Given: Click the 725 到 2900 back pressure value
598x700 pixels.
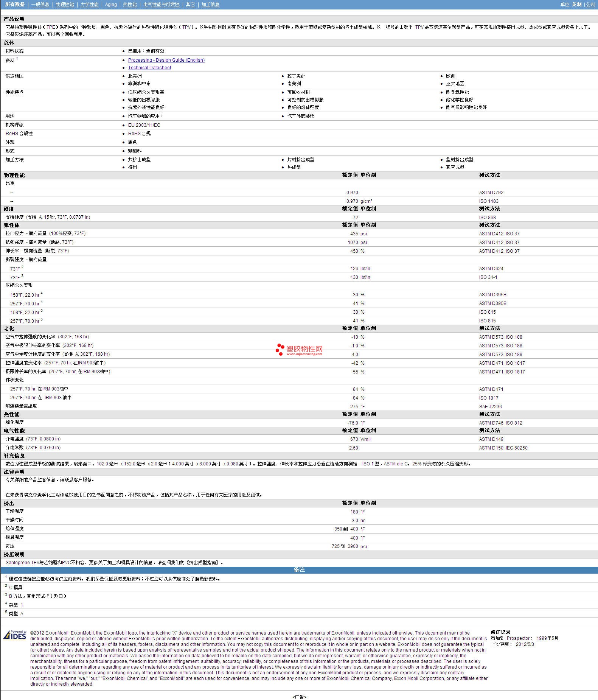Looking at the screenshot, I should (x=345, y=546).
